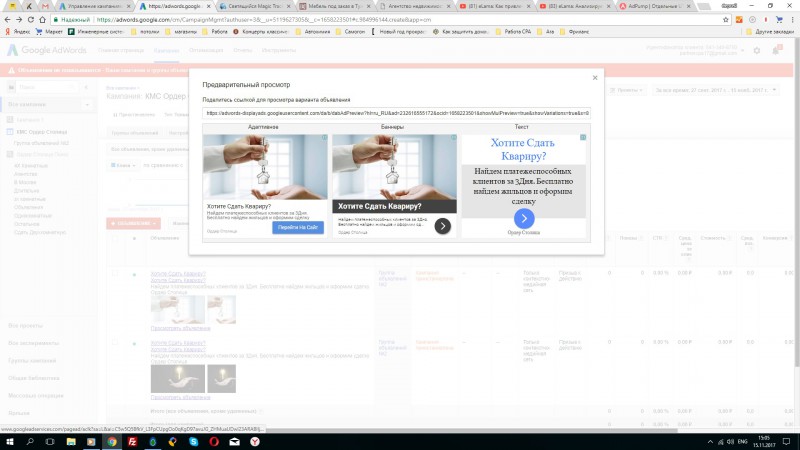This screenshot has width=800, height=450.
Task: Click the blue 'Перейти на сайт' button
Action: 298,228
